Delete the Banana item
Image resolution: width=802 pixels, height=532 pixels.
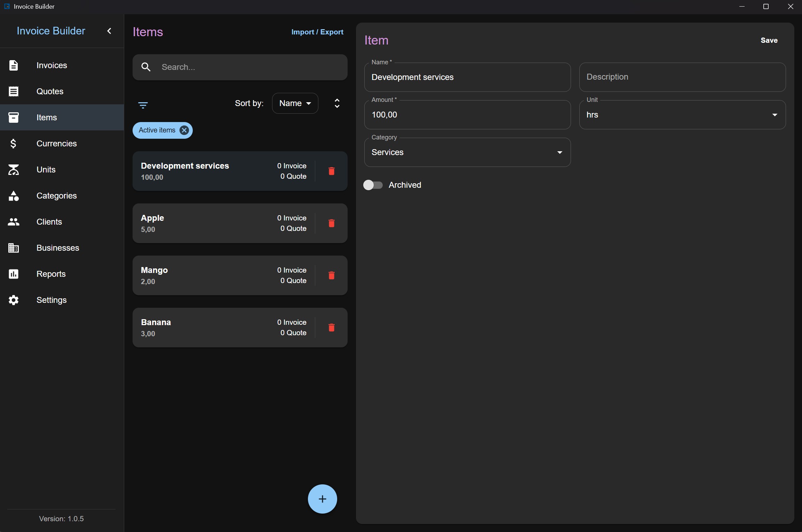[332, 328]
